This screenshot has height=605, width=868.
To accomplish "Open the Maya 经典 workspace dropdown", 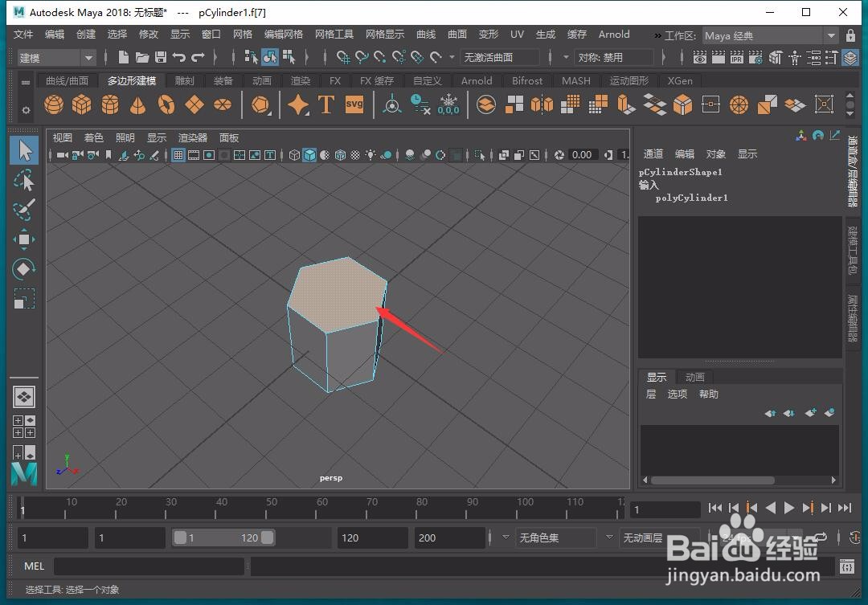I will (770, 36).
